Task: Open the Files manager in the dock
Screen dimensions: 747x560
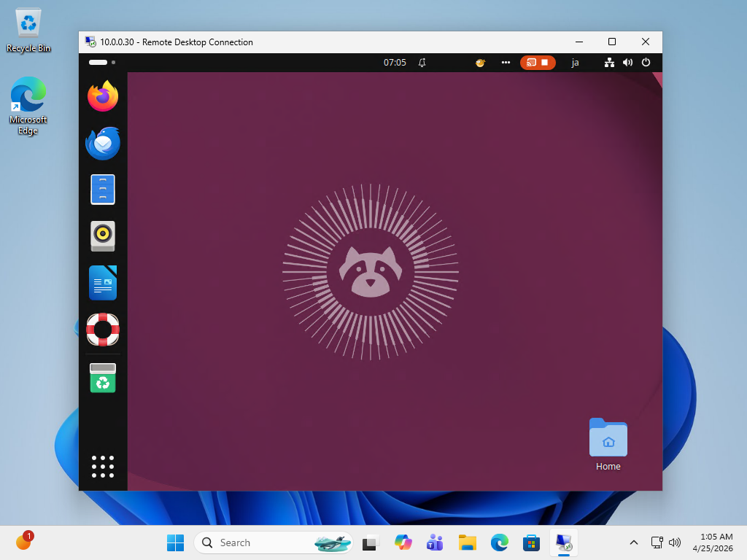Action: tap(103, 190)
